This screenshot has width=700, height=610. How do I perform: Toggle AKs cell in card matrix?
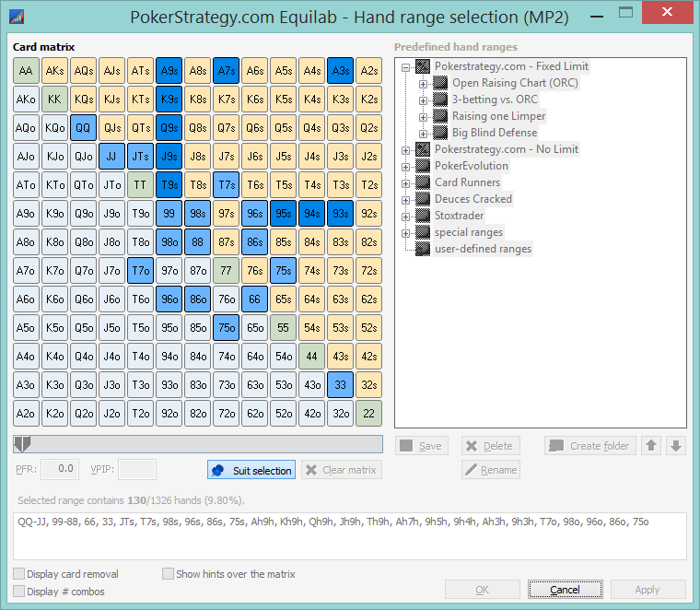click(54, 71)
